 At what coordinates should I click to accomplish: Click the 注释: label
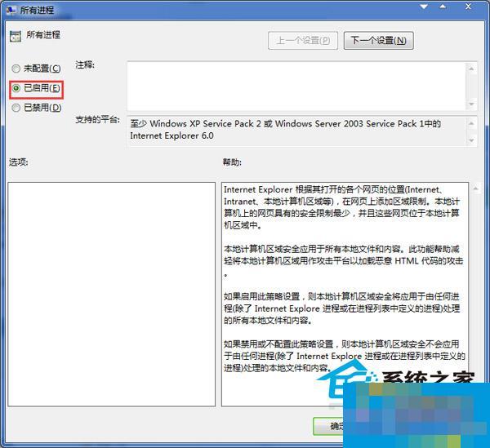point(85,65)
